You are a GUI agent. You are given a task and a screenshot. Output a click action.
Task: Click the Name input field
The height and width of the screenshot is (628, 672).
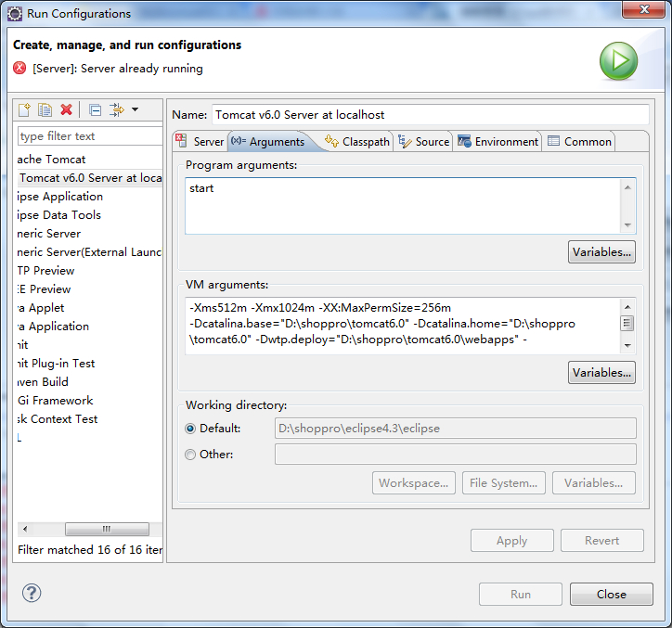pos(431,115)
